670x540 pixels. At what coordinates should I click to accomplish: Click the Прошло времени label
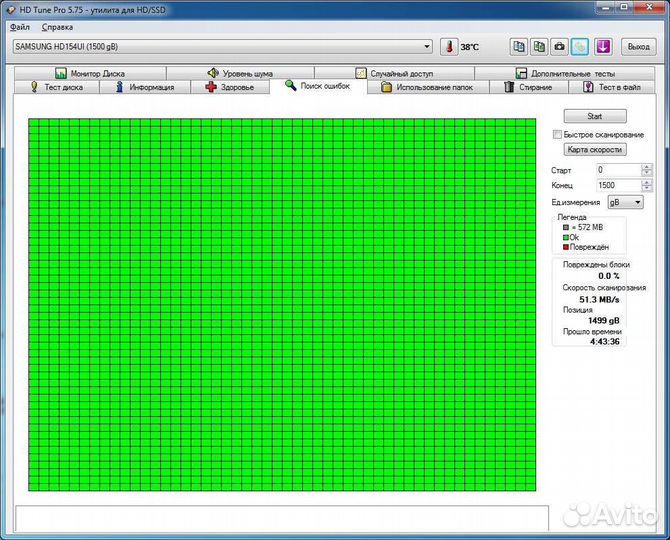592,332
